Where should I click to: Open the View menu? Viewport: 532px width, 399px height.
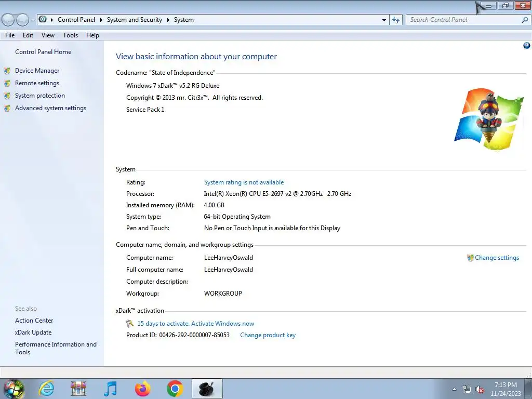[x=48, y=35]
